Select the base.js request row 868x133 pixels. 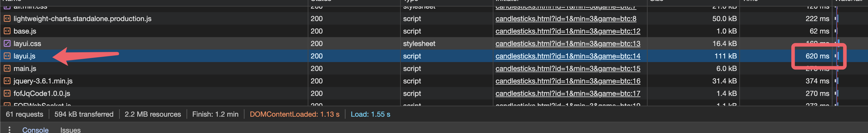coord(434,31)
